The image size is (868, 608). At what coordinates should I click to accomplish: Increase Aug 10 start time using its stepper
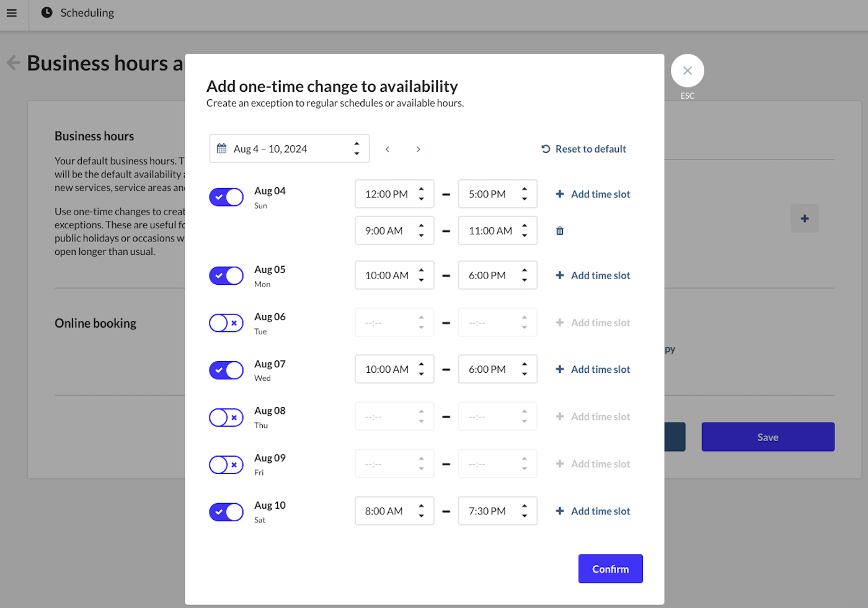(x=422, y=507)
